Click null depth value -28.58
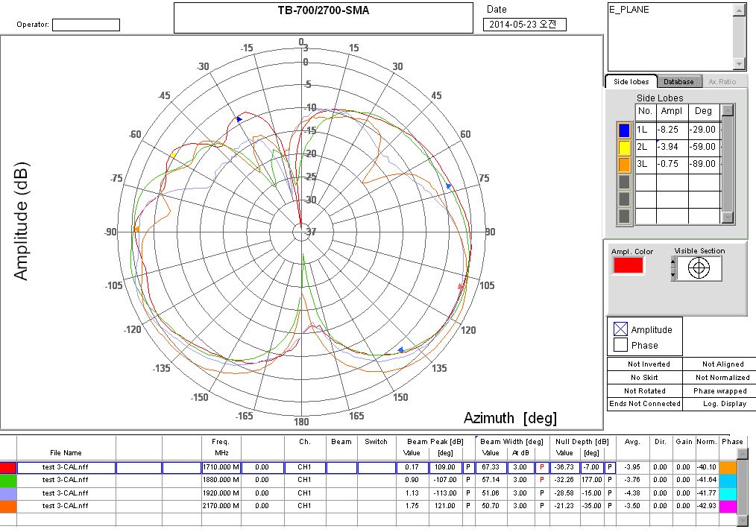Image resolution: width=756 pixels, height=532 pixels. click(564, 493)
